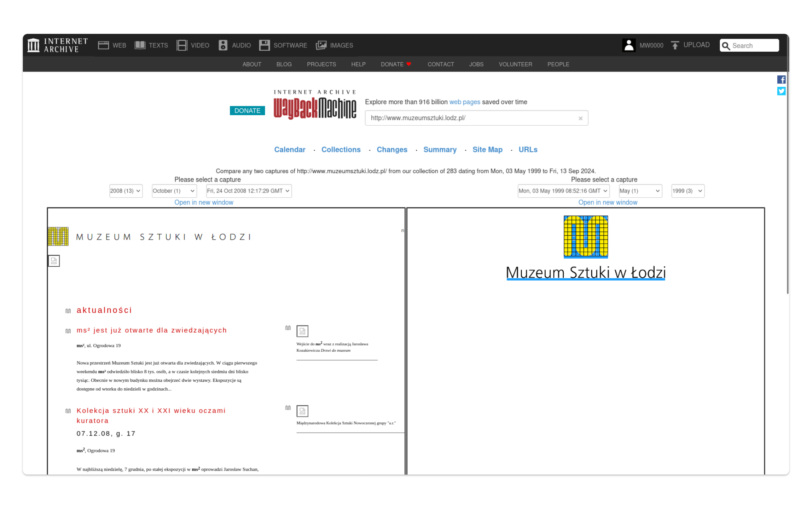The width and height of the screenshot is (812, 508).
Task: Click the Upload arrow icon
Action: coord(675,45)
